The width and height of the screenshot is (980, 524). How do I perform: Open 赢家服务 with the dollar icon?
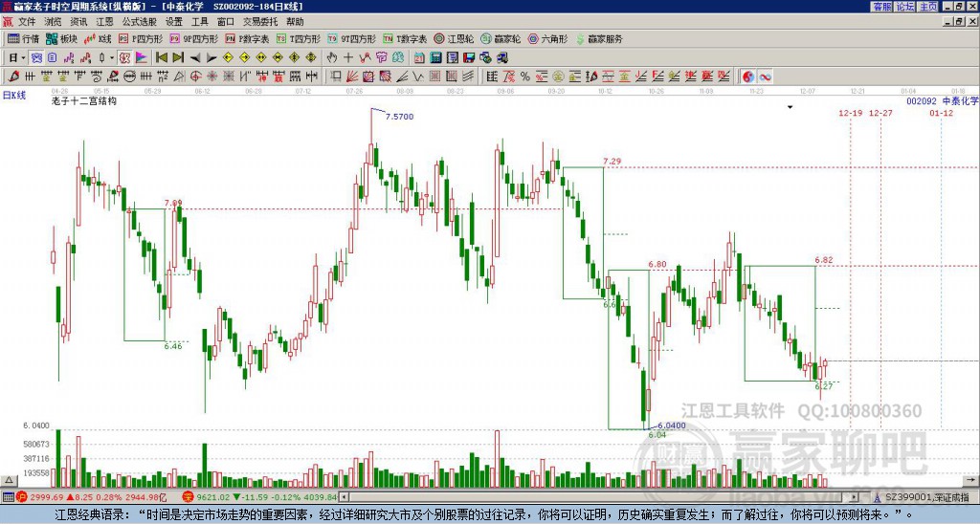(x=599, y=38)
